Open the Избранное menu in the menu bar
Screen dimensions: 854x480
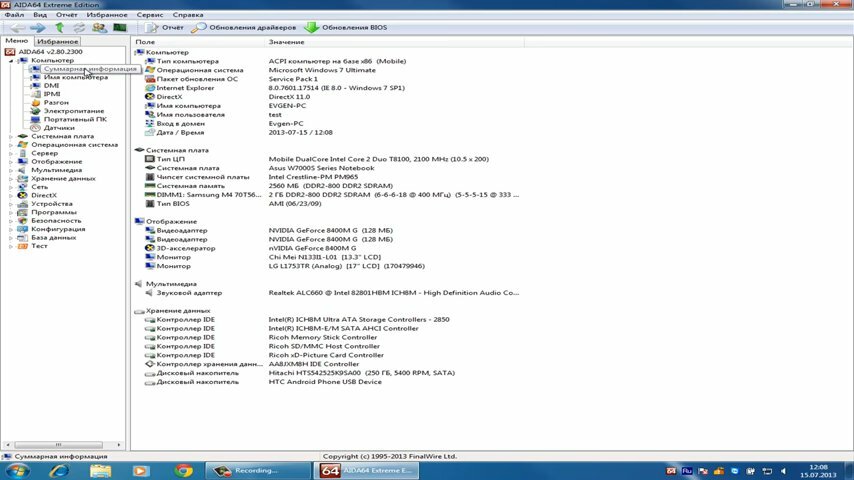[107, 15]
